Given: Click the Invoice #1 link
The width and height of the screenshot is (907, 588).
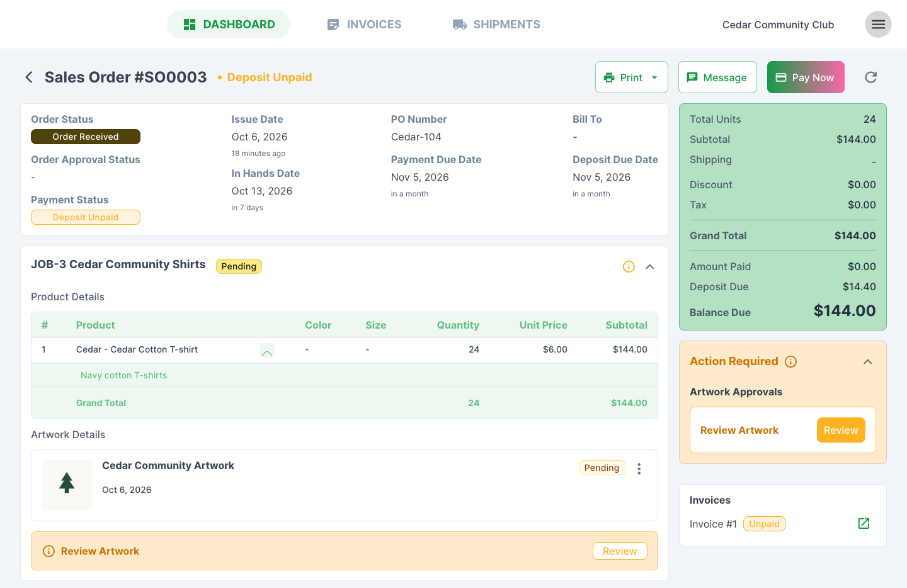Looking at the screenshot, I should pos(713,524).
